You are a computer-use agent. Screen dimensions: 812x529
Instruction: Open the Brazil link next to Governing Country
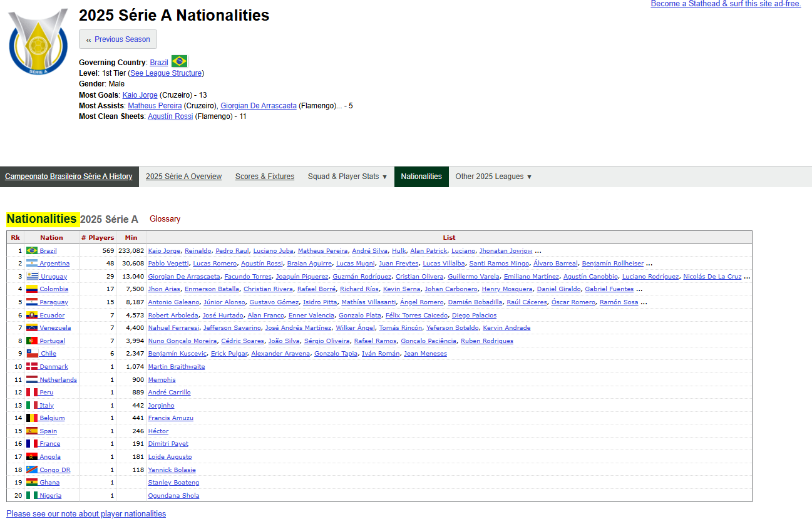coord(159,63)
